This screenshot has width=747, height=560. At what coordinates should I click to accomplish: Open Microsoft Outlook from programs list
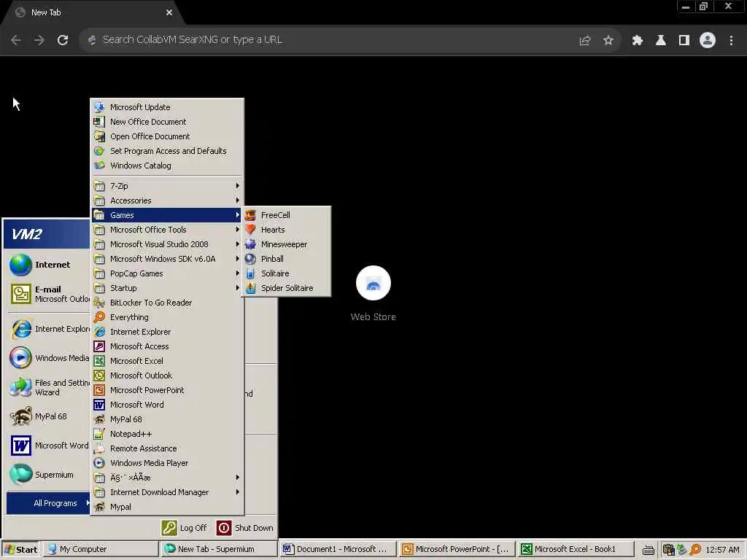[167, 376]
